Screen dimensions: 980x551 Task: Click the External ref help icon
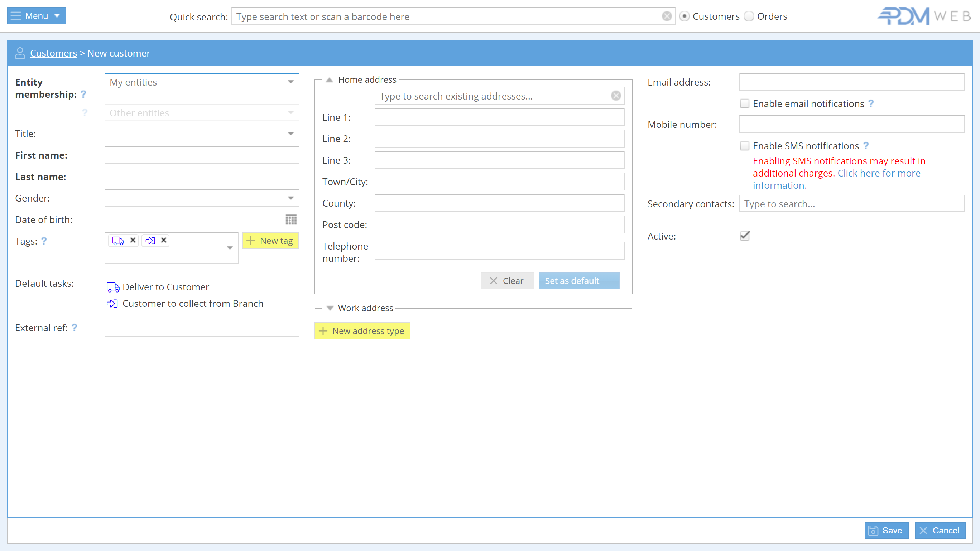point(75,327)
